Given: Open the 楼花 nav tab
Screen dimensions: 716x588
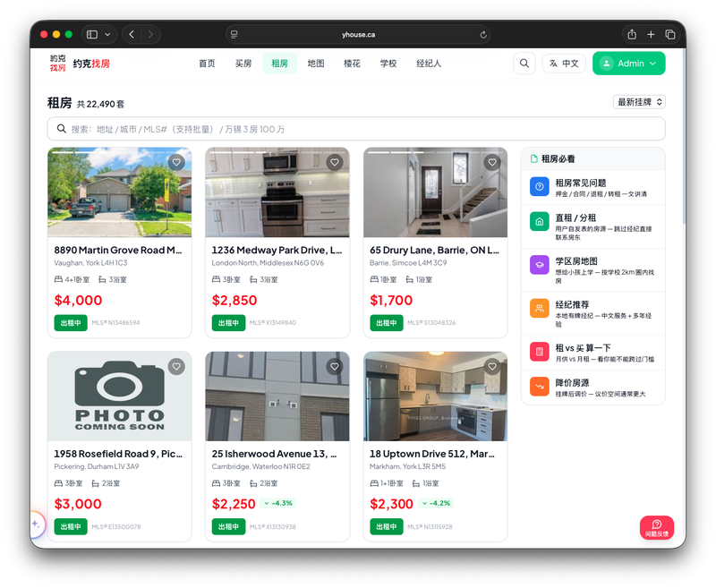Looking at the screenshot, I should pyautogui.click(x=352, y=64).
